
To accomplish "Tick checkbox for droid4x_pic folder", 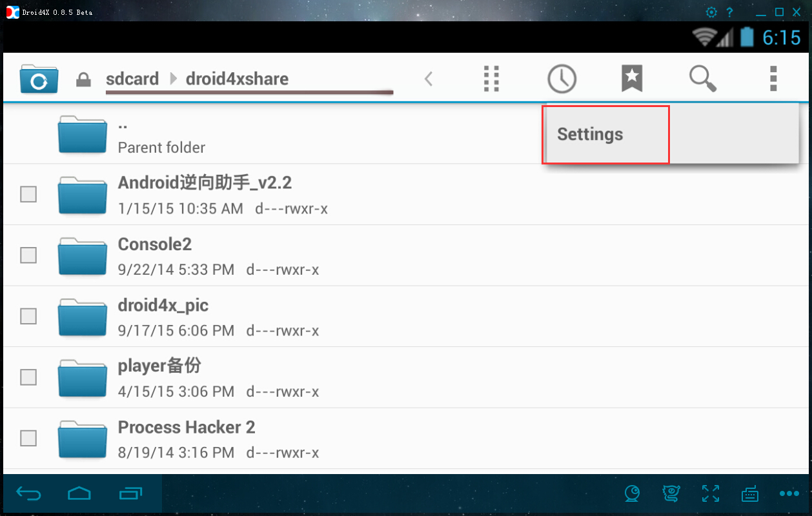I will tap(28, 316).
